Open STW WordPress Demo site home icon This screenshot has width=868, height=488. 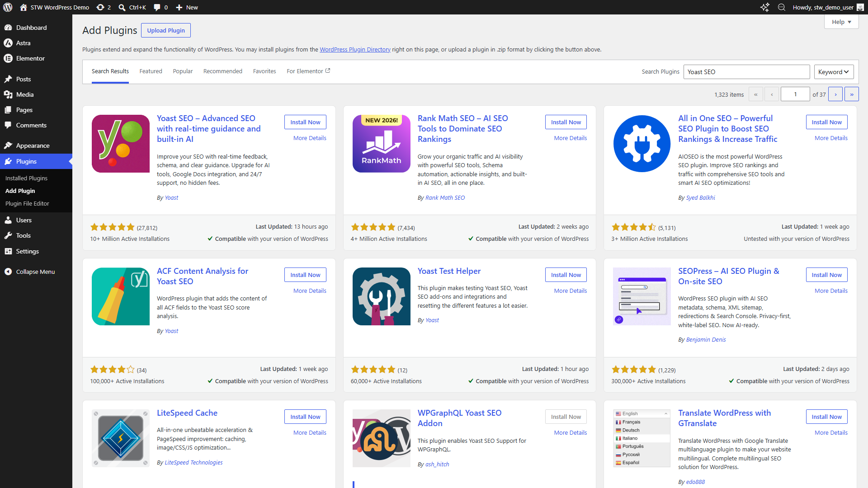click(24, 7)
